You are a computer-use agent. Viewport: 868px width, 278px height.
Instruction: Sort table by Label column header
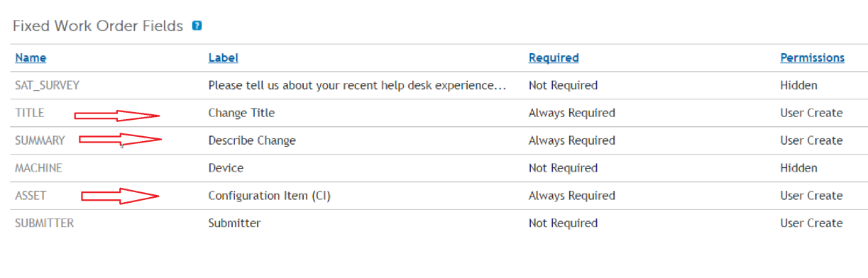[x=223, y=58]
